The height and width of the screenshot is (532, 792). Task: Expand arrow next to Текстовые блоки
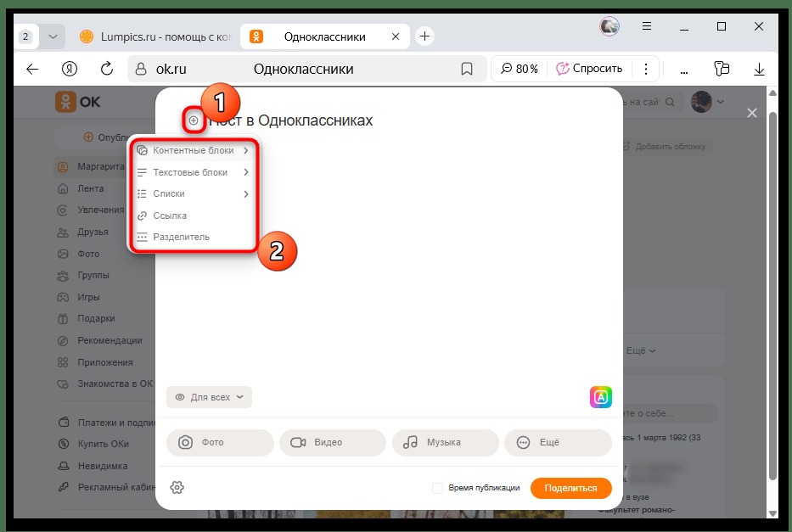(246, 172)
